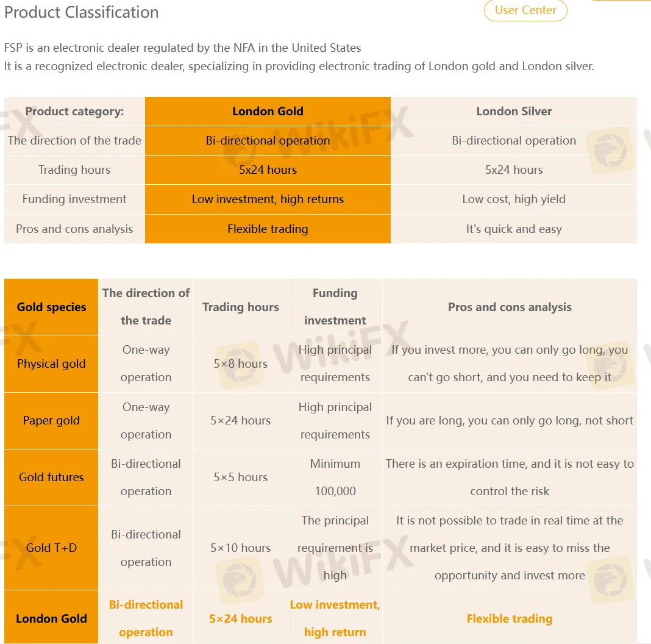Click the It's quick and easy cell
Image resolution: width=651 pixels, height=644 pixels.
pos(514,229)
